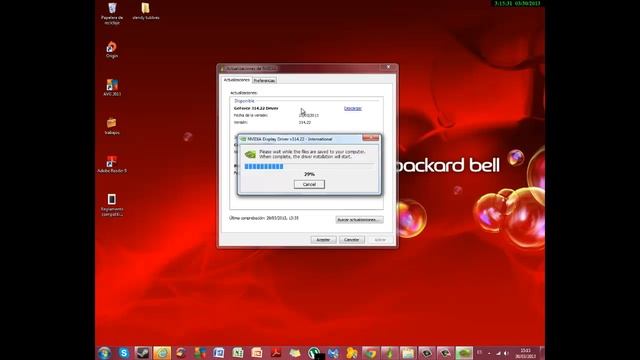This screenshot has height=360, width=640.
Task: Click the GeForce 314.22 Driver title text
Action: [256, 108]
